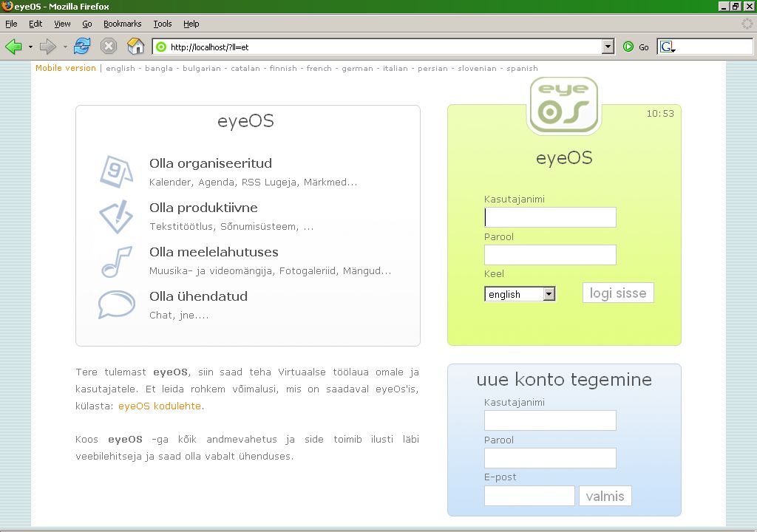Open the View menu

(x=62, y=24)
